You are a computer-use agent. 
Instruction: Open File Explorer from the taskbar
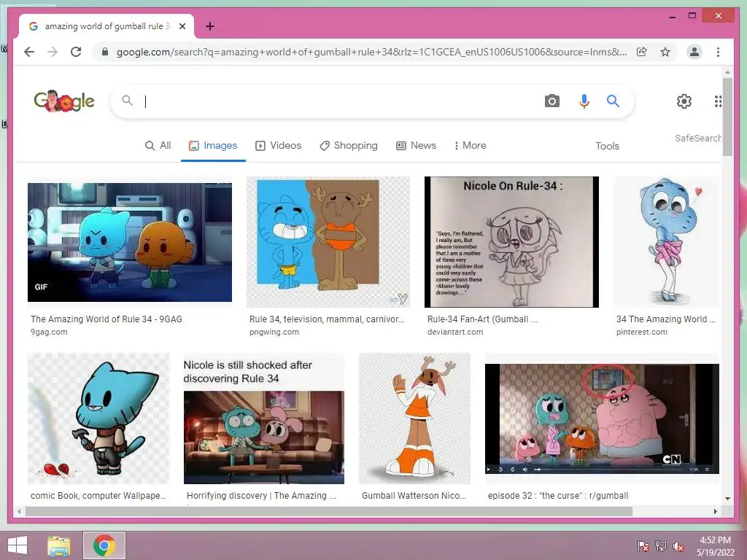(x=59, y=545)
